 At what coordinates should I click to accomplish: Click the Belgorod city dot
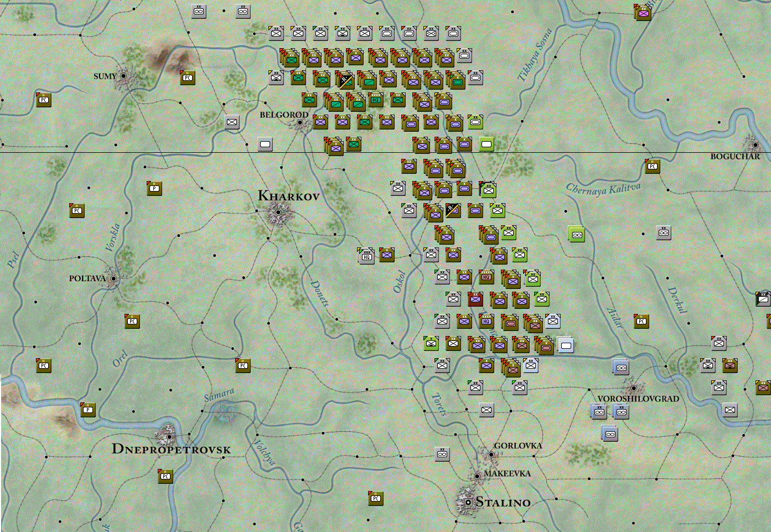(x=300, y=122)
